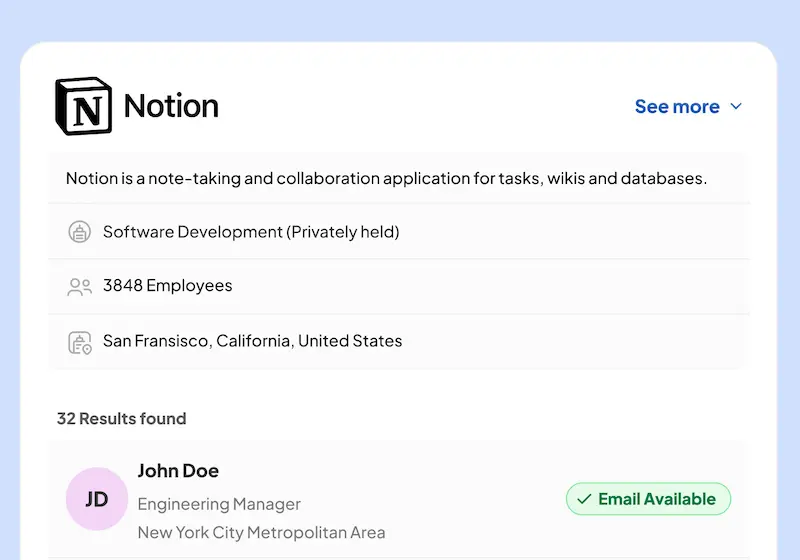Expand details with See more chevron
Image resolution: width=800 pixels, height=560 pixels.
tap(737, 106)
